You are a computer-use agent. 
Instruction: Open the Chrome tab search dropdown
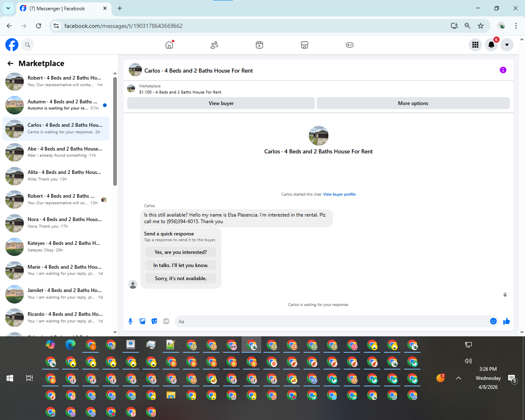click(x=8, y=8)
